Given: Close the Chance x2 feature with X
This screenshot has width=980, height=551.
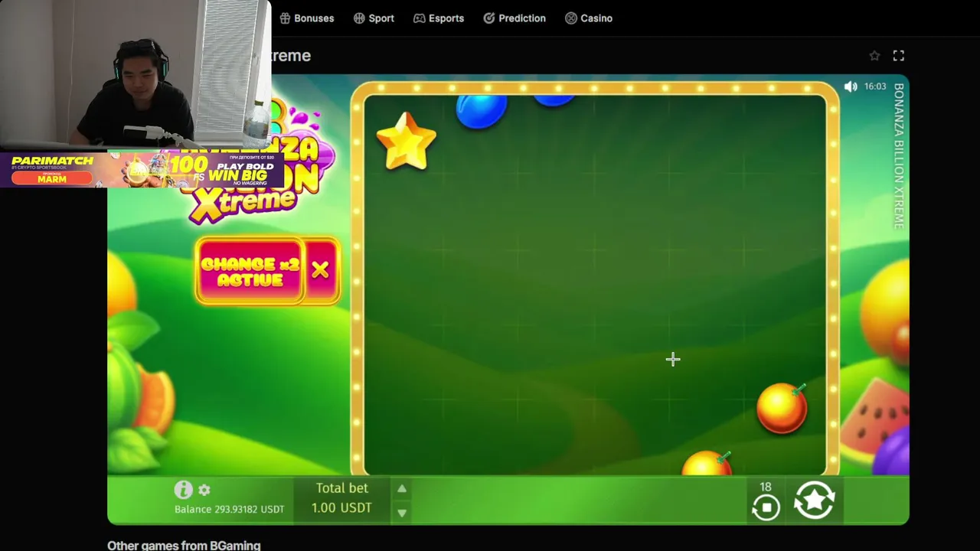Looking at the screenshot, I should [321, 270].
